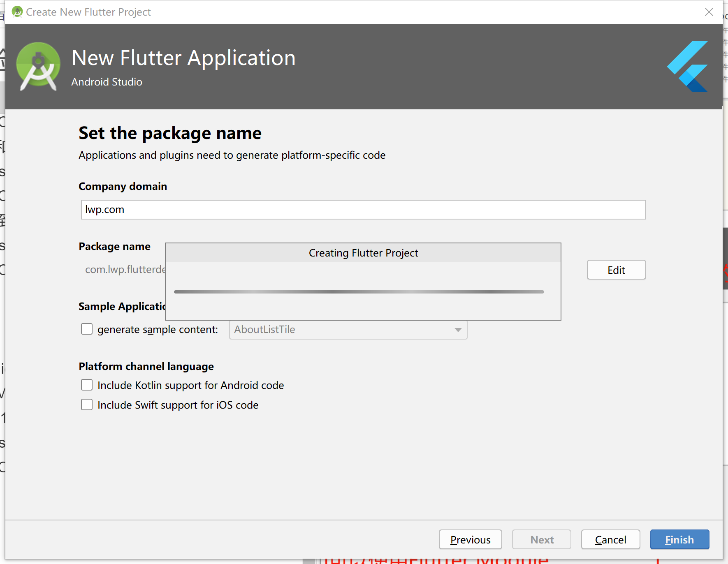Image resolution: width=728 pixels, height=564 pixels.
Task: Click the Company domain input field
Action: pos(363,210)
